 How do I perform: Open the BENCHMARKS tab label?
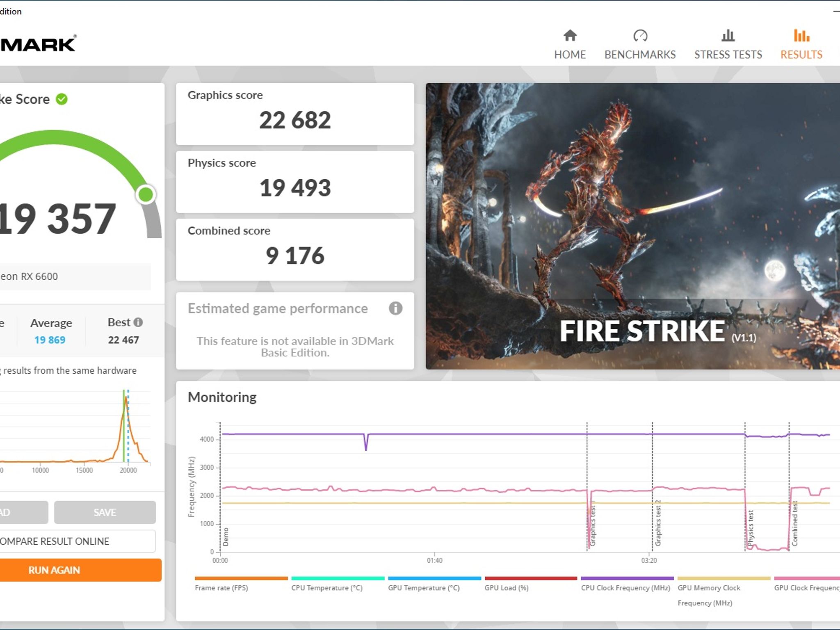[640, 55]
